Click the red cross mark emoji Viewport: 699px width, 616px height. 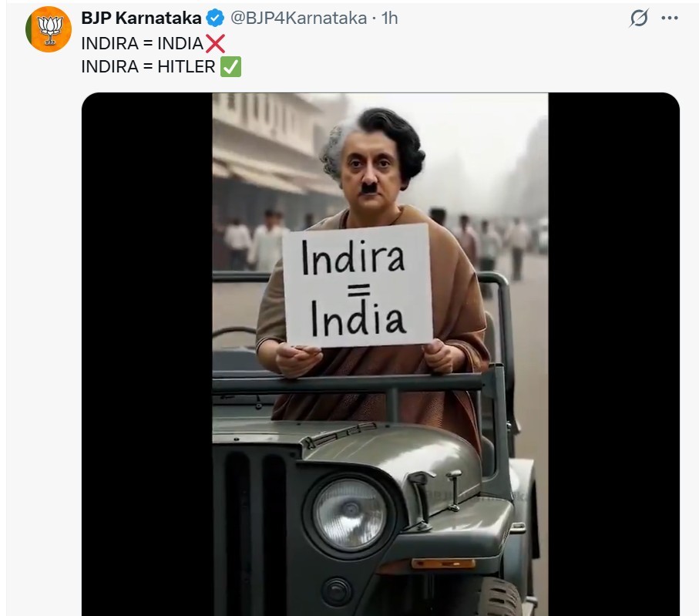tap(215, 44)
